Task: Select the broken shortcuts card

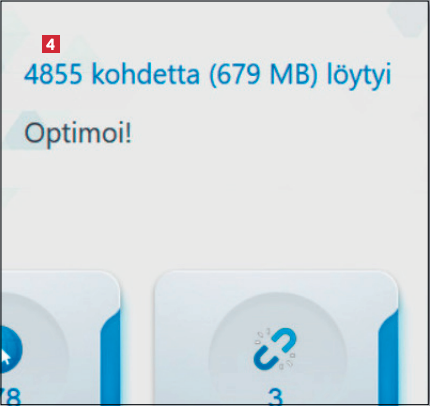Action: click(276, 338)
